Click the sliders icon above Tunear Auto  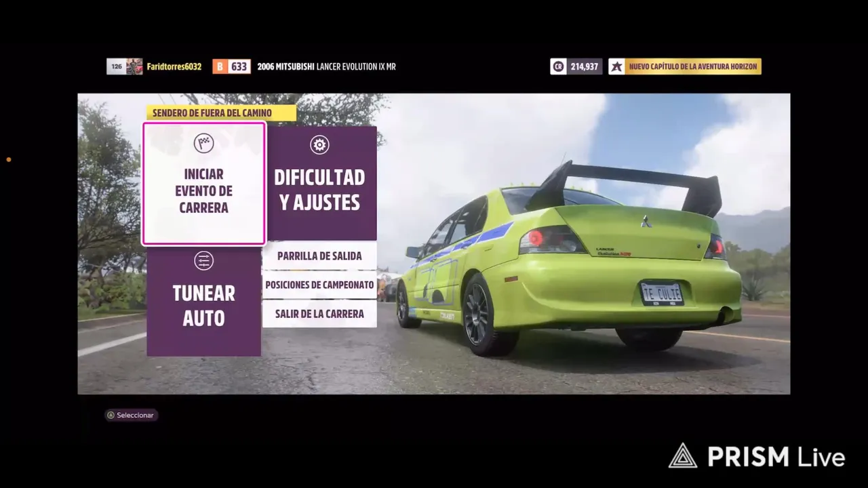pos(203,260)
